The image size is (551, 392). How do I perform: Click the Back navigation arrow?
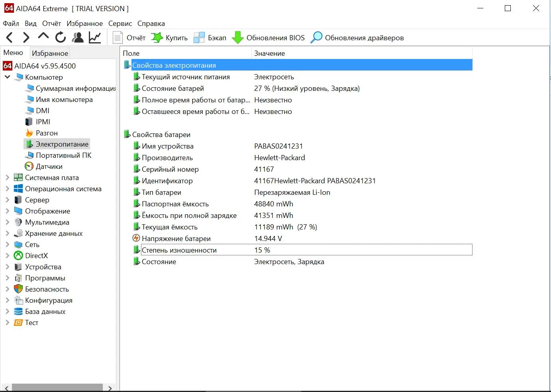[x=10, y=37]
